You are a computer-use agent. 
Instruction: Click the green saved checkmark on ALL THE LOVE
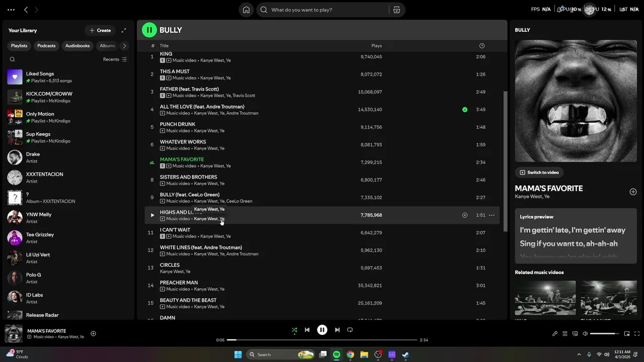(x=465, y=109)
